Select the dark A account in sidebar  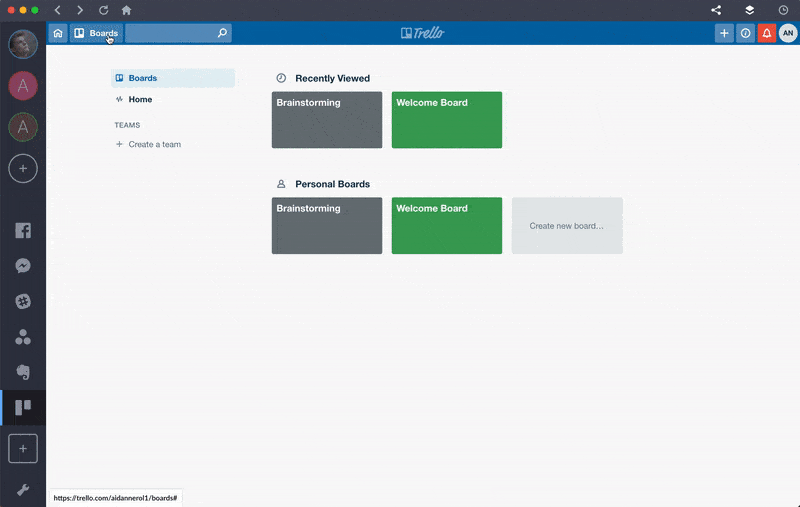tap(23, 127)
